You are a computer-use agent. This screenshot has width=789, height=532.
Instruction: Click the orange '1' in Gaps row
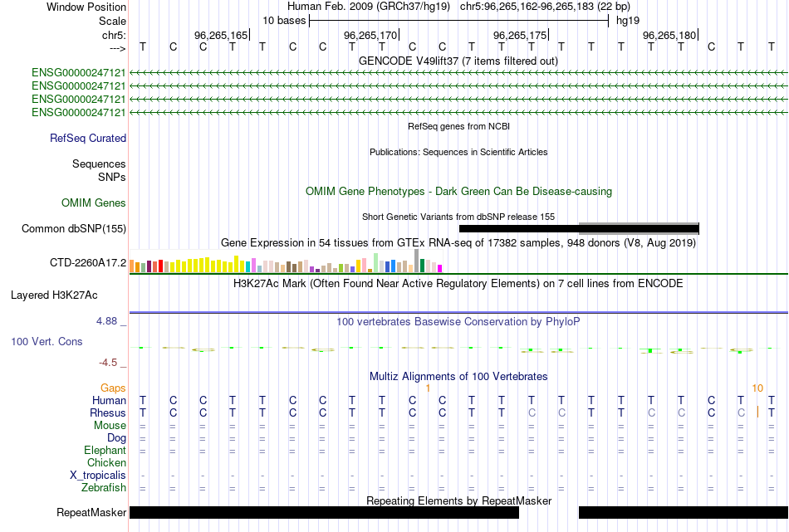tap(428, 388)
